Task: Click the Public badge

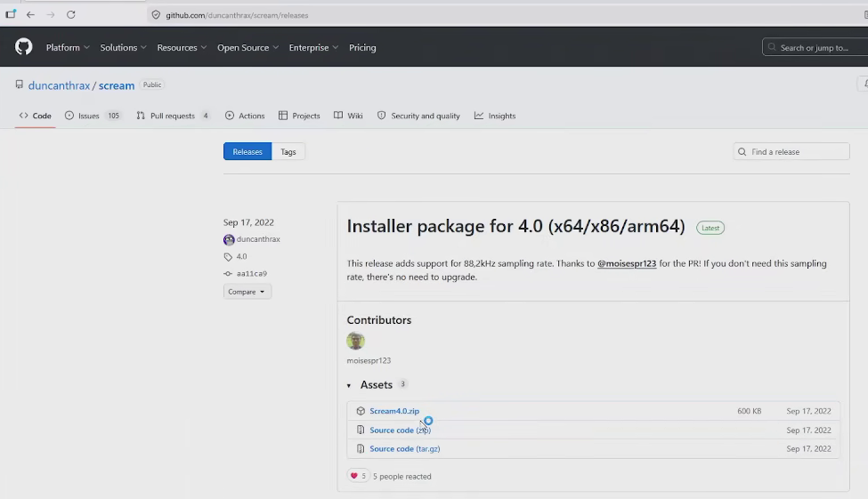Action: click(x=151, y=85)
